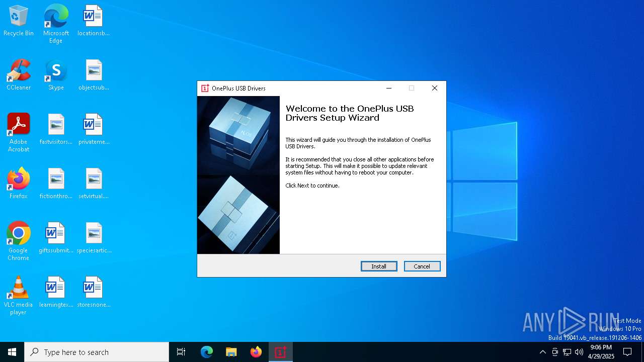Click the Install button in setup wizard
The height and width of the screenshot is (362, 644).
point(379,266)
